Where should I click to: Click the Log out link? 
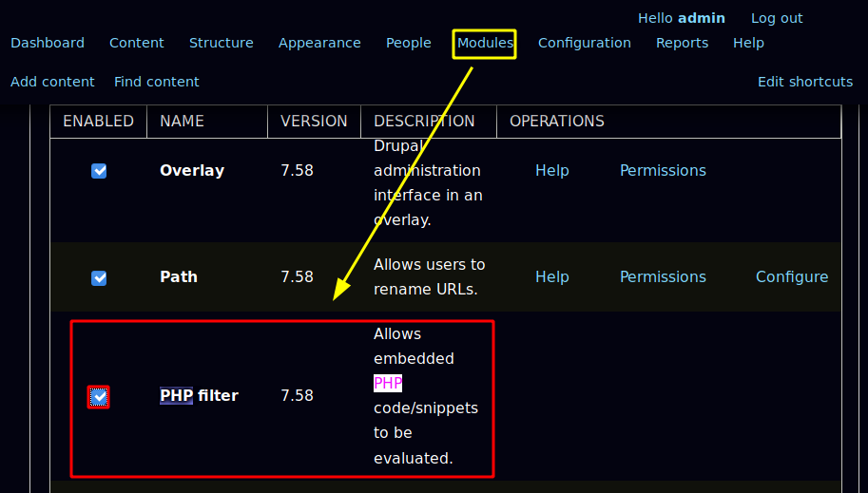(777, 18)
